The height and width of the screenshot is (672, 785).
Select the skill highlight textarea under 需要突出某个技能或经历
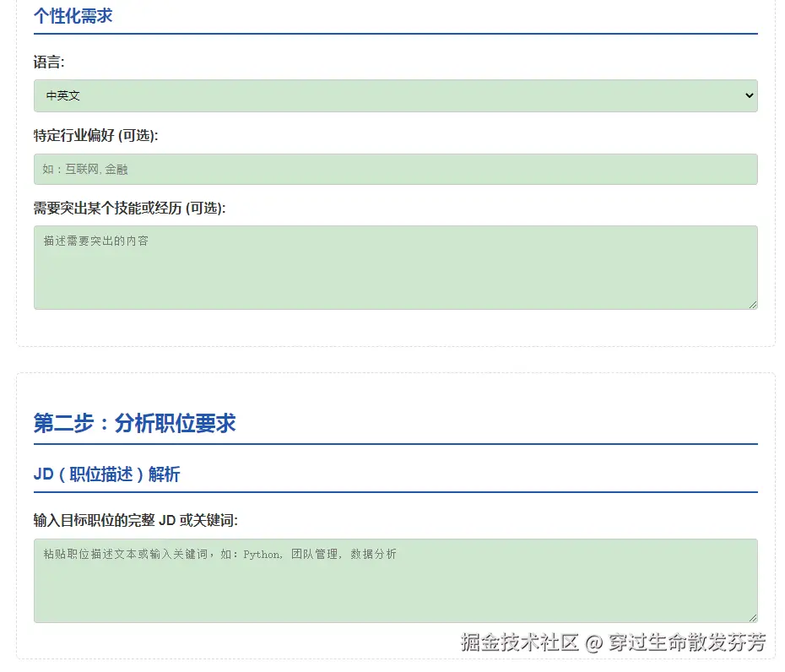pos(395,266)
